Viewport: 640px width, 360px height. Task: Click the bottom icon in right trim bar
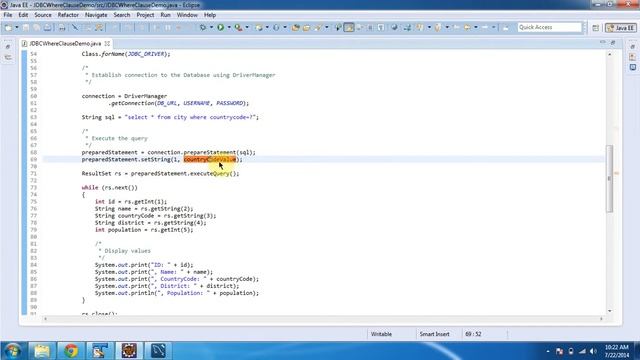point(632,67)
